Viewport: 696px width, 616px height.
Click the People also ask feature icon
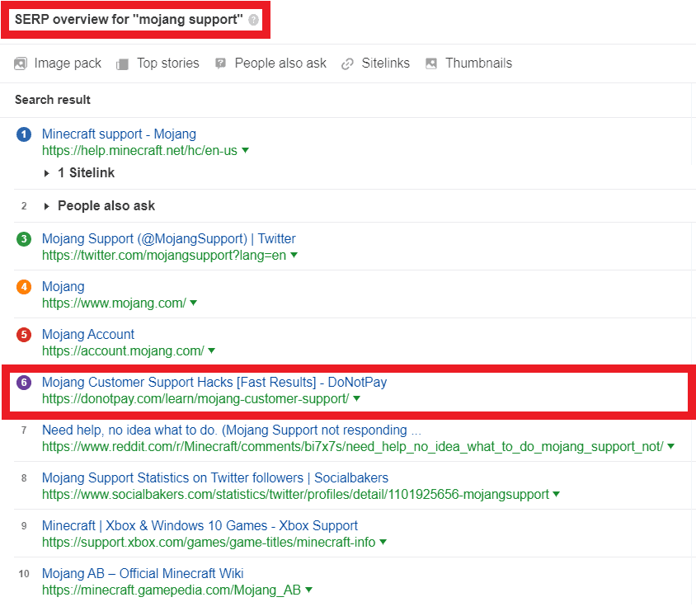221,63
